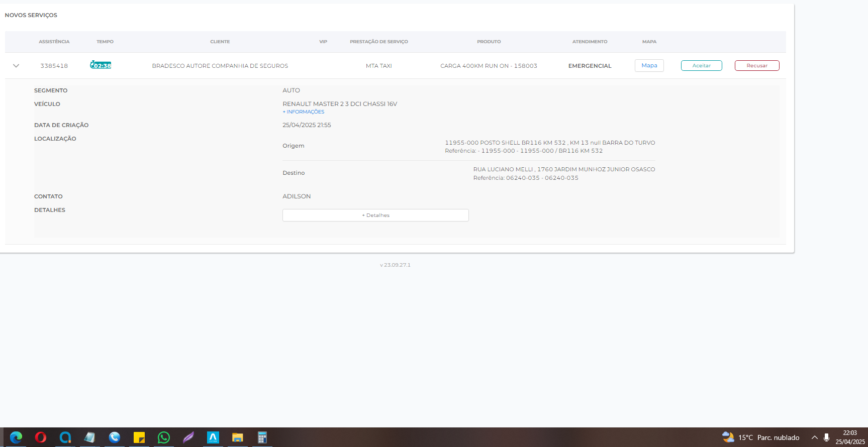Click the 02:38 countdown timer badge
The width and height of the screenshot is (868, 447).
point(101,65)
